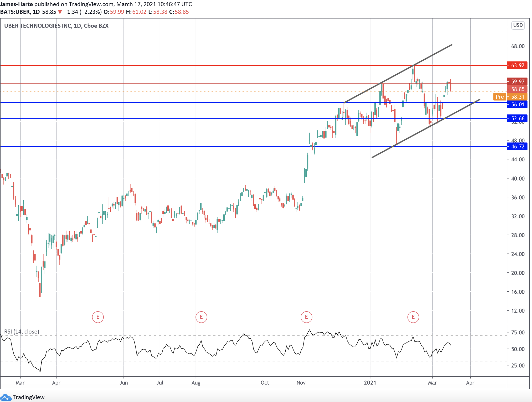Select the earnings E marker near March 2021
Image resolution: width=532 pixels, height=402 pixels.
point(413,317)
